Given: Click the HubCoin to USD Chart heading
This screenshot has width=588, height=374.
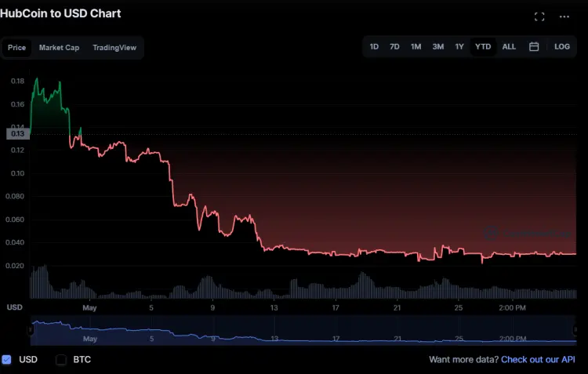Looking at the screenshot, I should [x=60, y=13].
